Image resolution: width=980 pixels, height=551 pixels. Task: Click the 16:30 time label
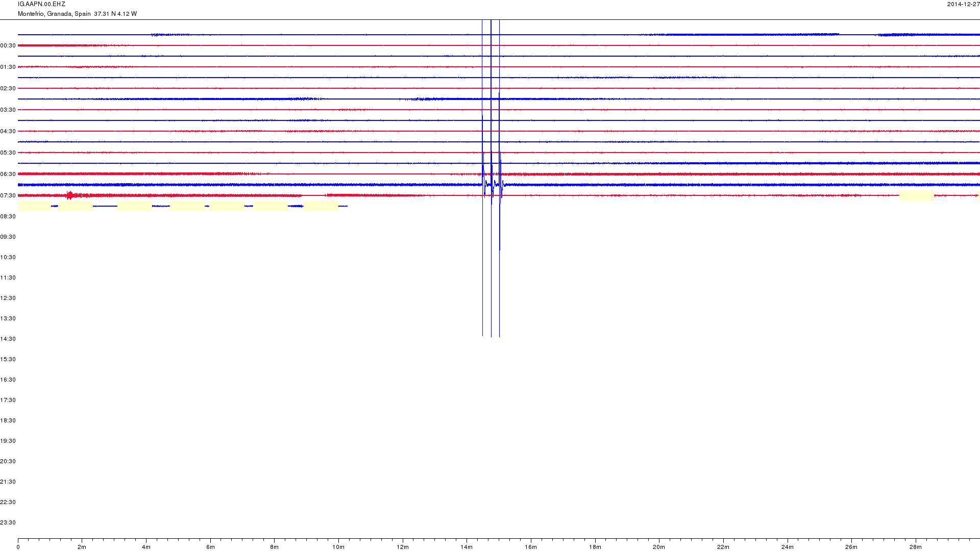8,380
